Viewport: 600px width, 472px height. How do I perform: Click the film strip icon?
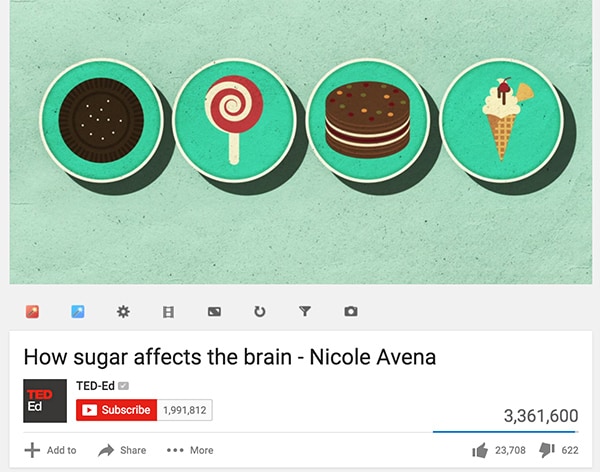[168, 312]
